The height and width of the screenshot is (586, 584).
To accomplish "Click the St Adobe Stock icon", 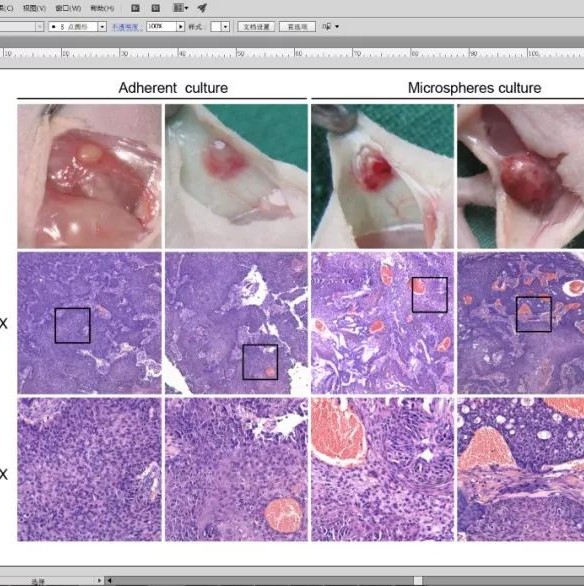I will click(156, 8).
